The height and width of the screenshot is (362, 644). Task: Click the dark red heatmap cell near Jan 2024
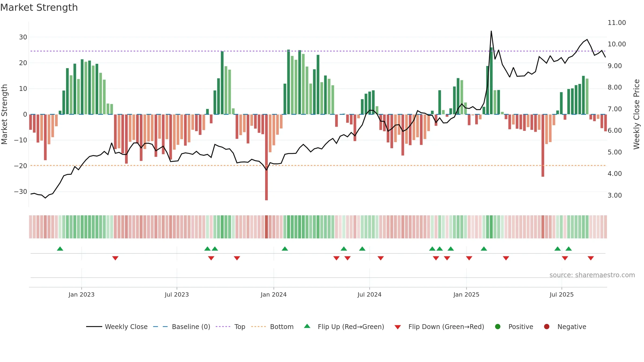[x=266, y=227]
